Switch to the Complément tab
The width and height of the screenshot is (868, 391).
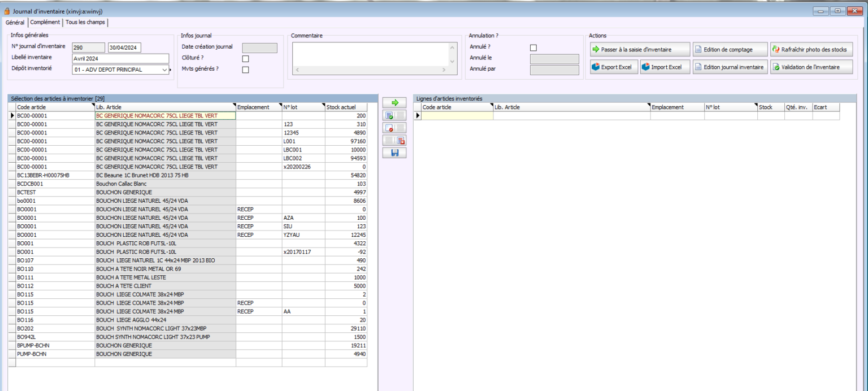click(x=45, y=23)
